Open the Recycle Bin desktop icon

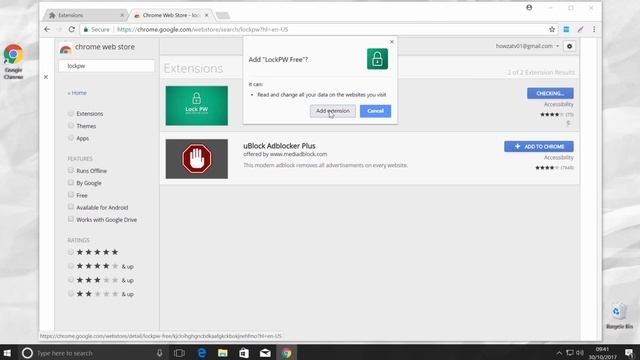[x=619, y=316]
